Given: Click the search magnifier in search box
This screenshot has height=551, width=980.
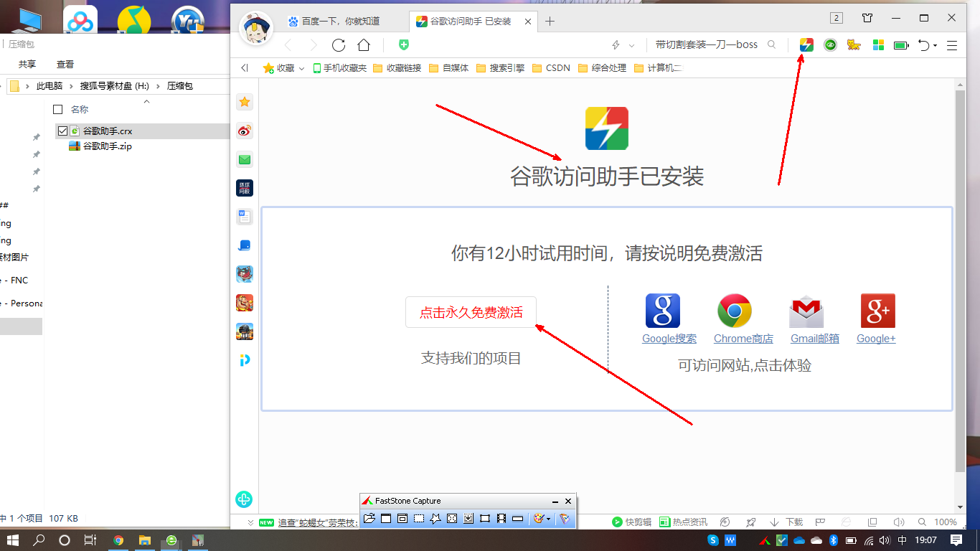Looking at the screenshot, I should pyautogui.click(x=772, y=44).
